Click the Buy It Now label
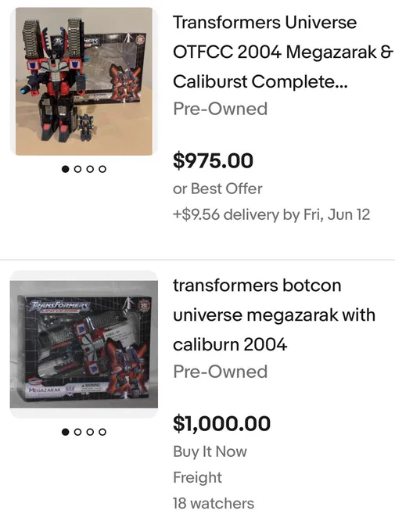395x532 pixels. tap(210, 451)
